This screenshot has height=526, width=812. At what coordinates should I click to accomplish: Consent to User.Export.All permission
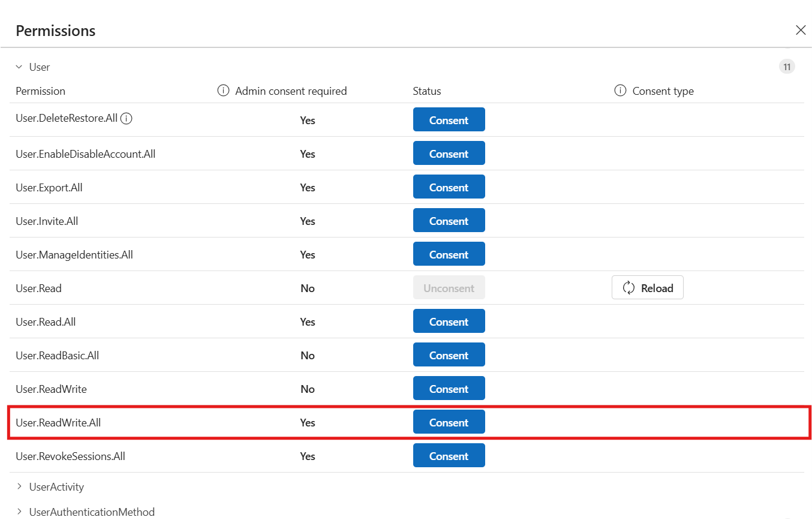coord(449,187)
